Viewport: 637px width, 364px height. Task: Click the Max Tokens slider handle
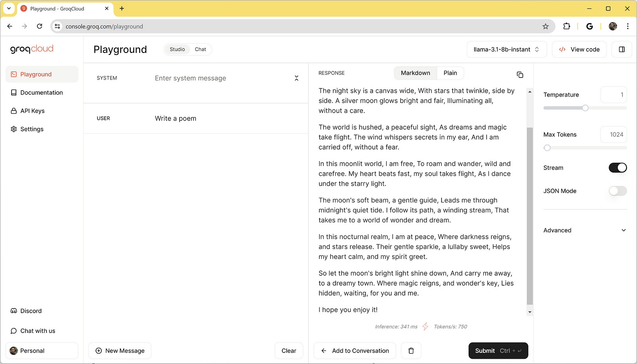point(547,148)
